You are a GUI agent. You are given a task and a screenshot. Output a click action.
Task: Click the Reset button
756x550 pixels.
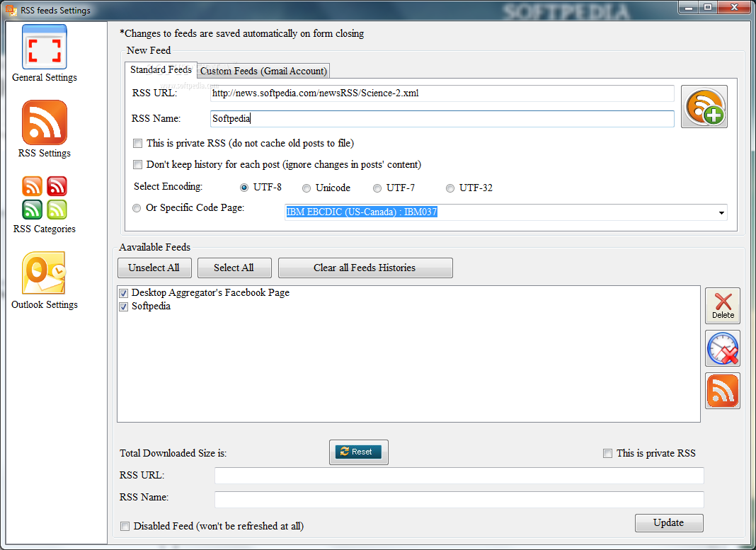[358, 452]
